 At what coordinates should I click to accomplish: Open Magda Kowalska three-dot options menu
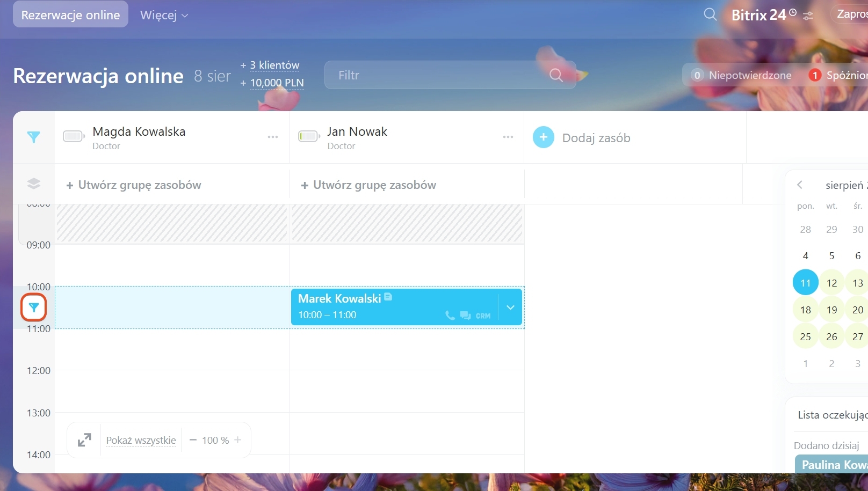[x=273, y=137]
